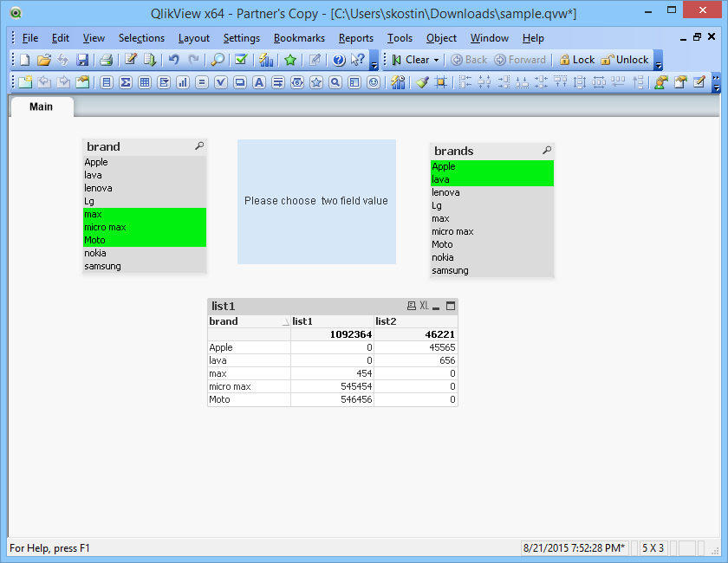Open Sheet Properties icon
The width and height of the screenshot is (728, 563).
[82, 82]
